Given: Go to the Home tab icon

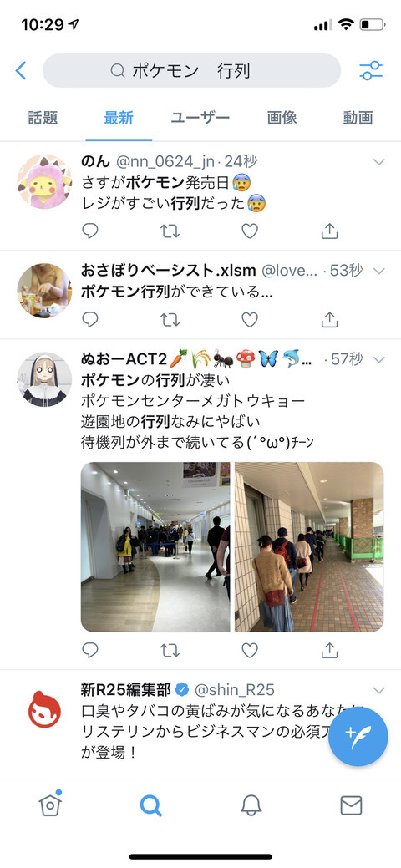Looking at the screenshot, I should pyautogui.click(x=50, y=805).
